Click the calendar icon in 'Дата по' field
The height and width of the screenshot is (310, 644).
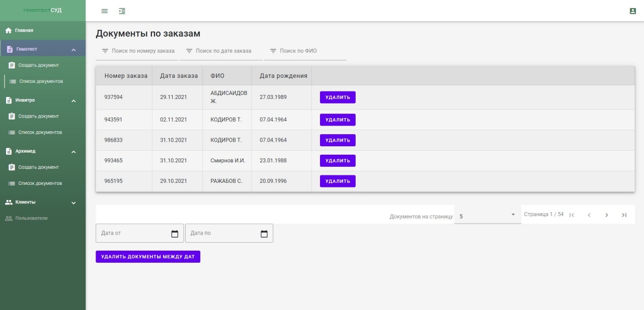pyautogui.click(x=264, y=234)
